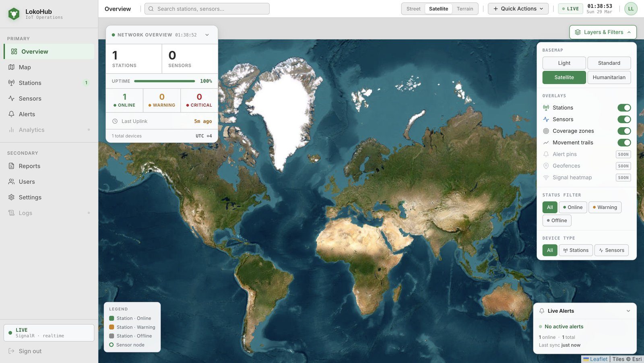Click the Settings gear icon in sidebar
The image size is (644, 363).
(x=11, y=198)
